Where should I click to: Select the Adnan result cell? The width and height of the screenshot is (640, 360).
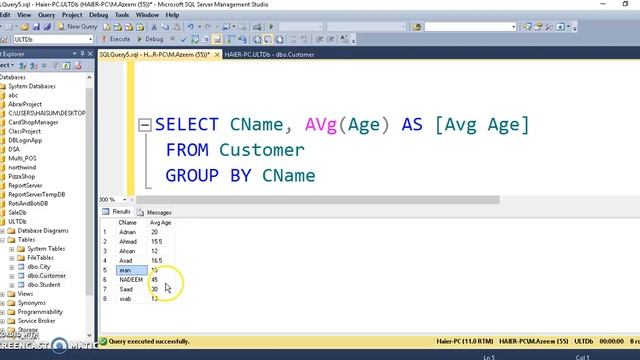[x=131, y=232]
